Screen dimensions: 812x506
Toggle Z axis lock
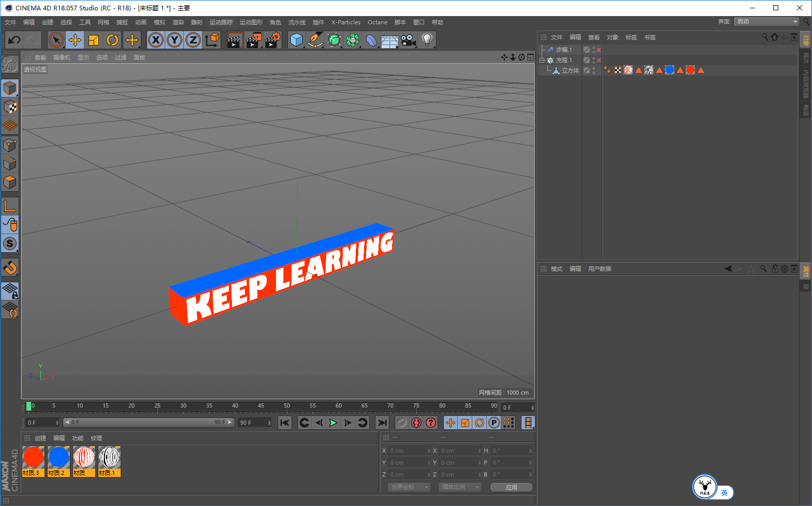point(193,40)
